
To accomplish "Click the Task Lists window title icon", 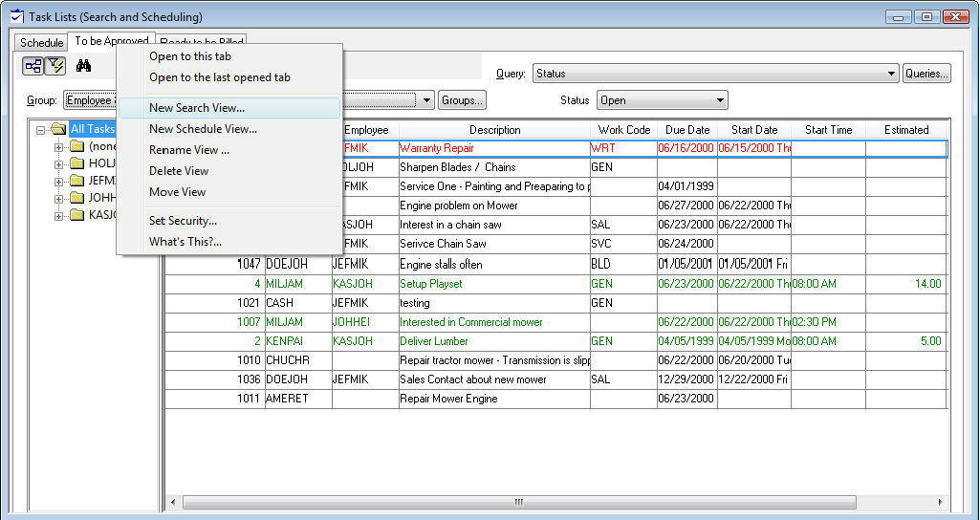I will point(16,16).
